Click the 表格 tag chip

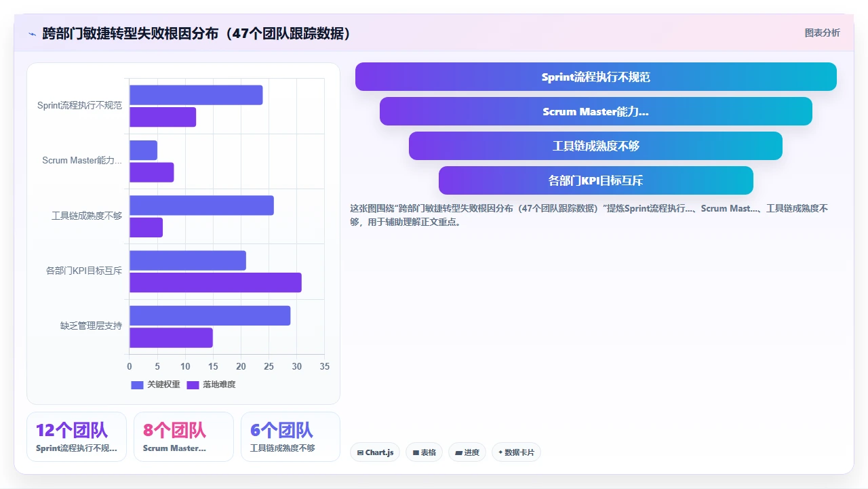pos(424,452)
